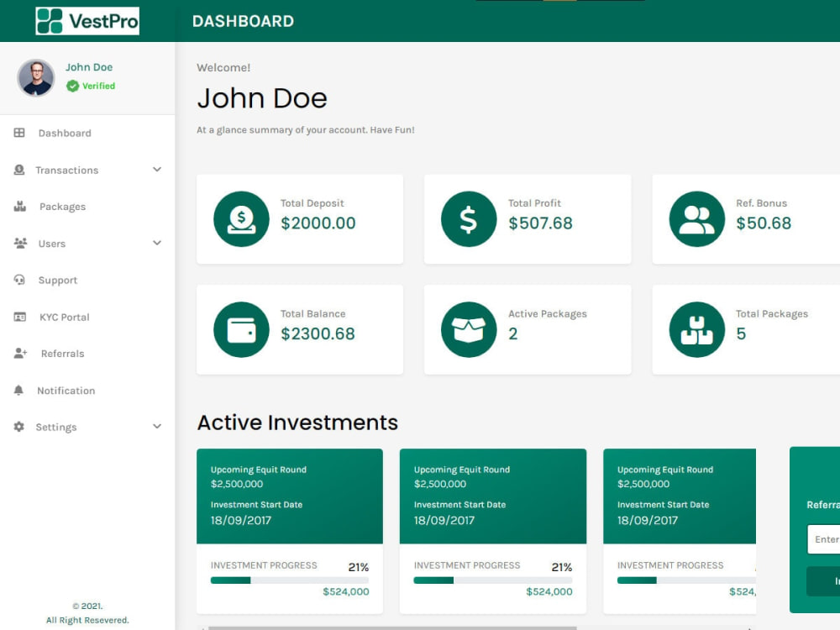
Task: Select the $2300.68 Total Balance value
Action: point(318,333)
